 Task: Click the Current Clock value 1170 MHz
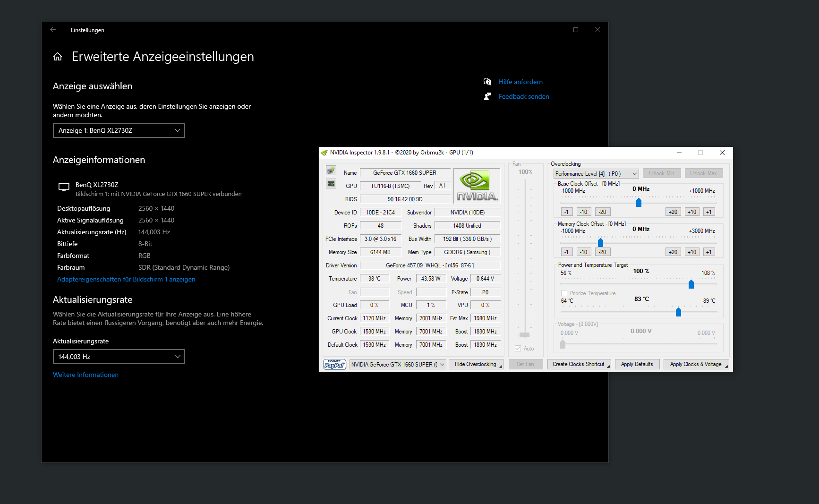375,318
